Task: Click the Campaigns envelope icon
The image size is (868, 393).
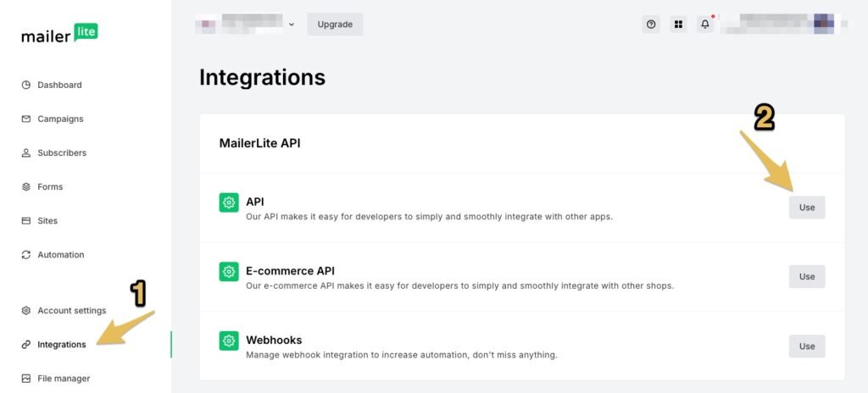Action: tap(26, 119)
